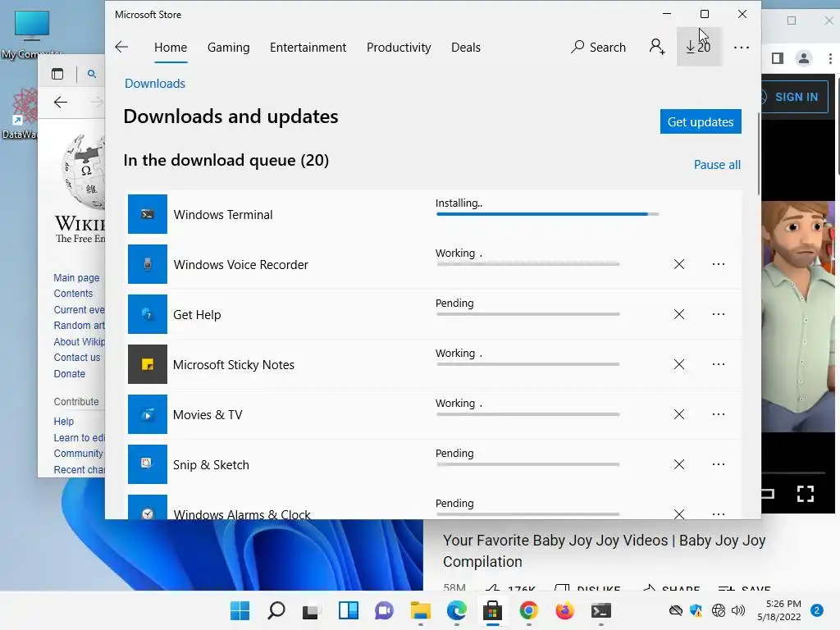Toggle the tab actions icon in Wikipedia window
840x630 pixels.
point(57,74)
